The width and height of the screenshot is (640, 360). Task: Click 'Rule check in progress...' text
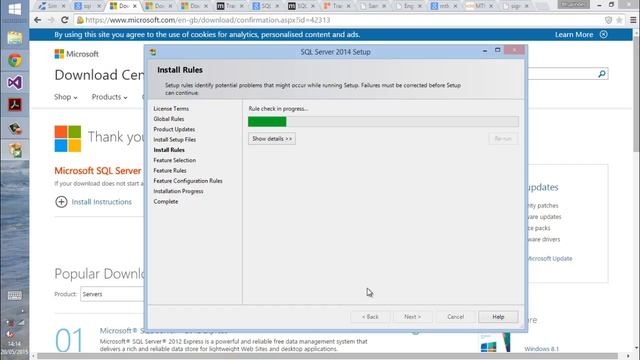[x=278, y=109]
